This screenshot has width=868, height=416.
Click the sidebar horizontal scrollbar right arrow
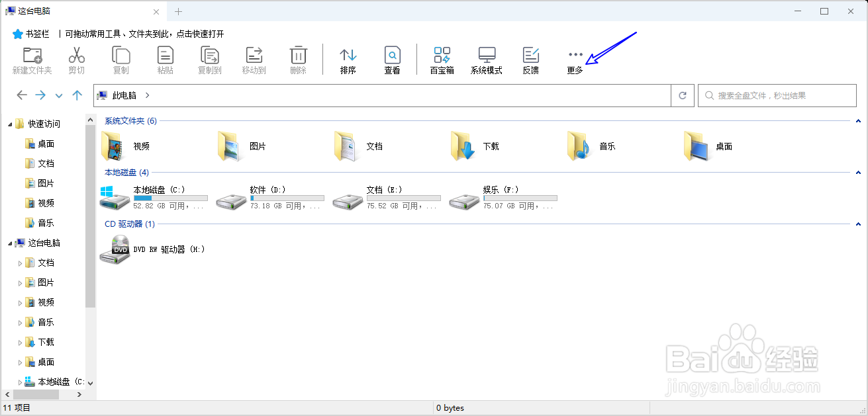coord(79,394)
